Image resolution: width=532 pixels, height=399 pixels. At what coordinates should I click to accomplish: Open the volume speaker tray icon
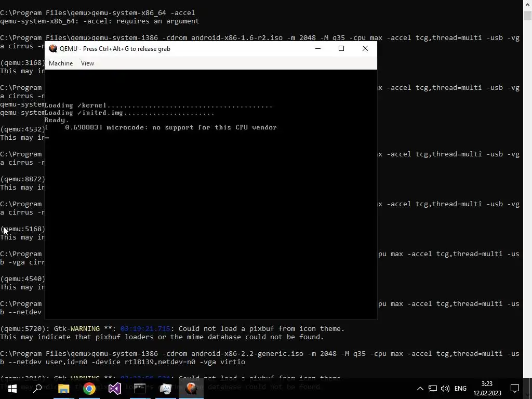[x=445, y=389]
